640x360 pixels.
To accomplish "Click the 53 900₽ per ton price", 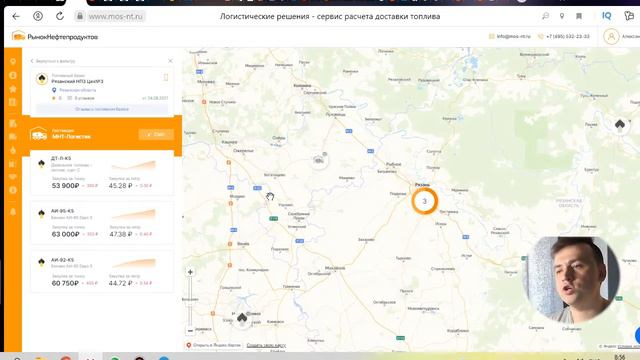I will click(x=65, y=186).
